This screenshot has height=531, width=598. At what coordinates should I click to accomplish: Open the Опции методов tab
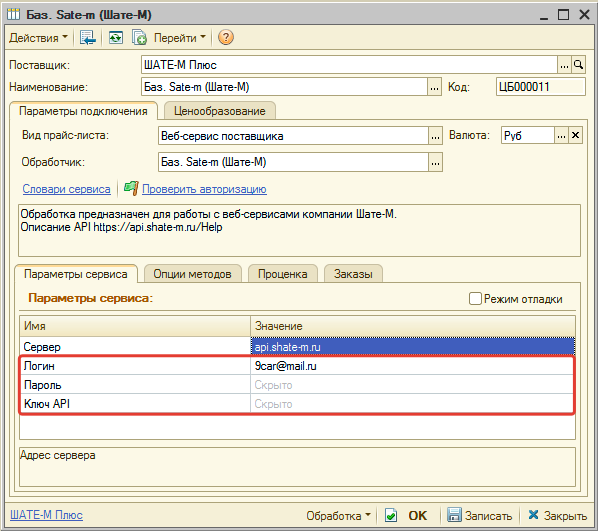[x=192, y=274]
